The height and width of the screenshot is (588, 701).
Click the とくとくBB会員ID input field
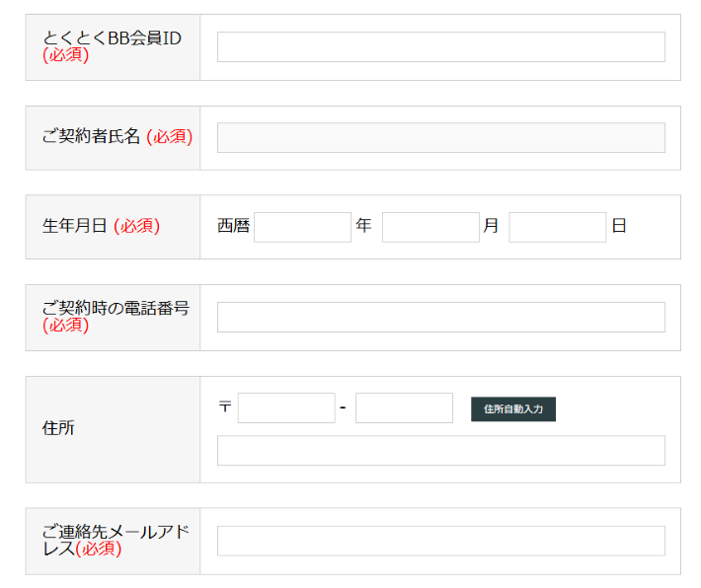440,47
